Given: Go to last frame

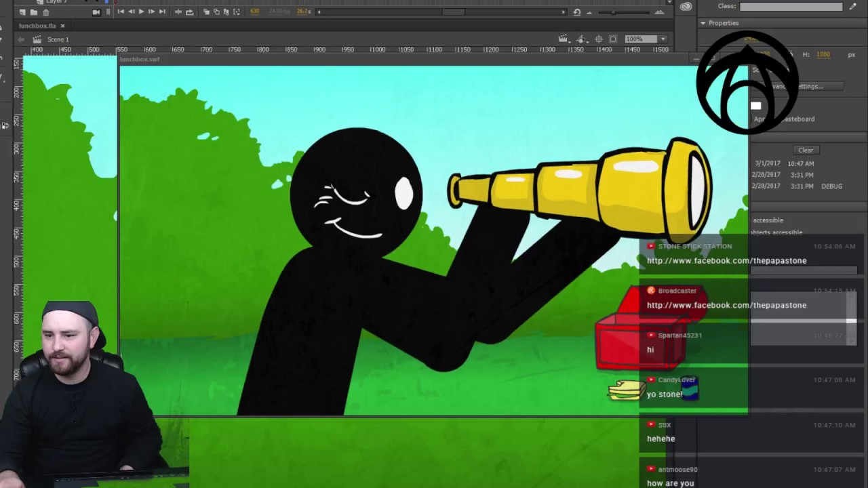Looking at the screenshot, I should 161,12.
